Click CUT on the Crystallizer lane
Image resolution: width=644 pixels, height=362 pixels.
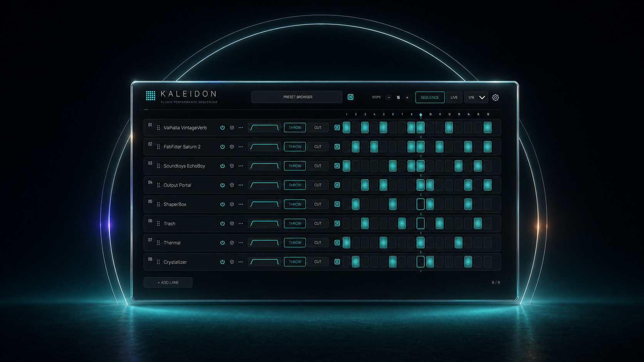point(318,262)
